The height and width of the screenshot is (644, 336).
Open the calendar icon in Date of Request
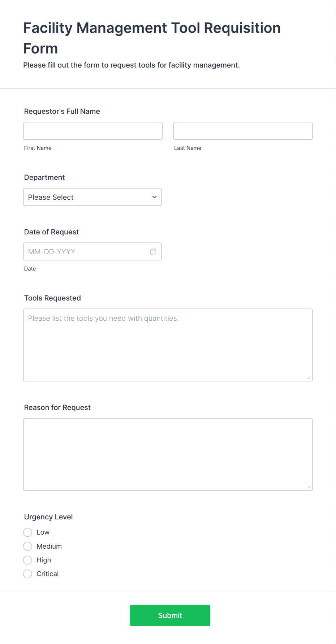tap(153, 251)
